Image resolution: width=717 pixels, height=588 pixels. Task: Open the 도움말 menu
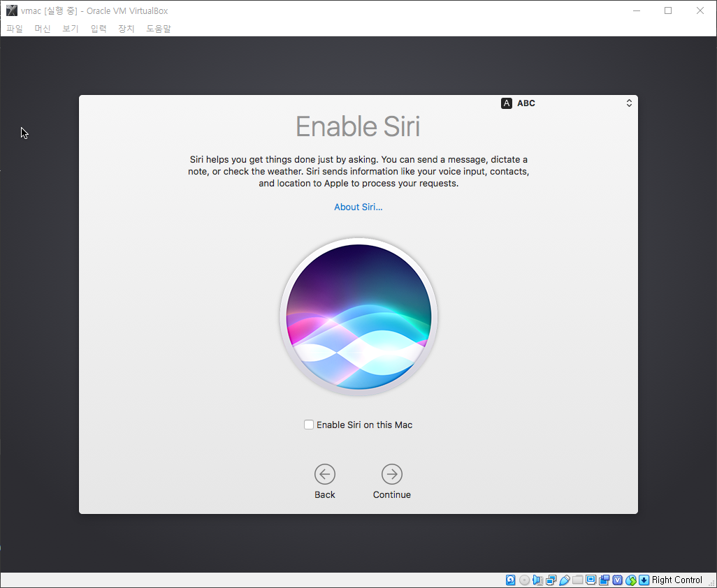point(158,29)
